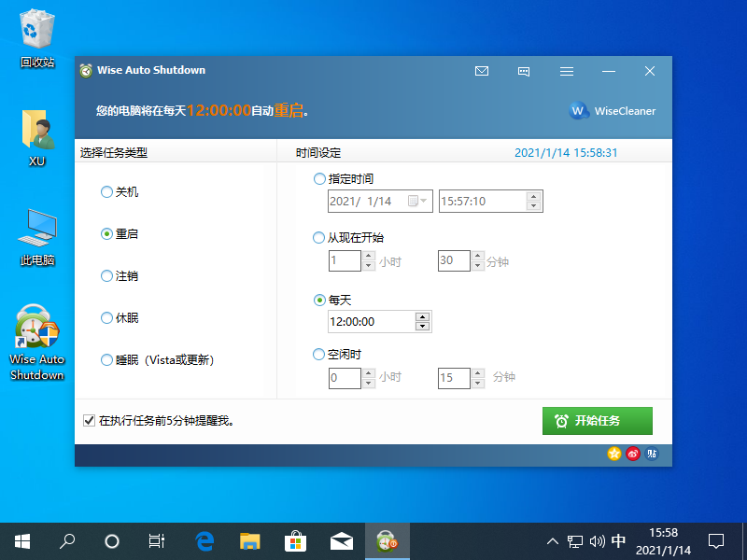Image resolution: width=747 pixels, height=560 pixels.
Task: Click the mail envelope icon in title bar
Action: tap(482, 71)
